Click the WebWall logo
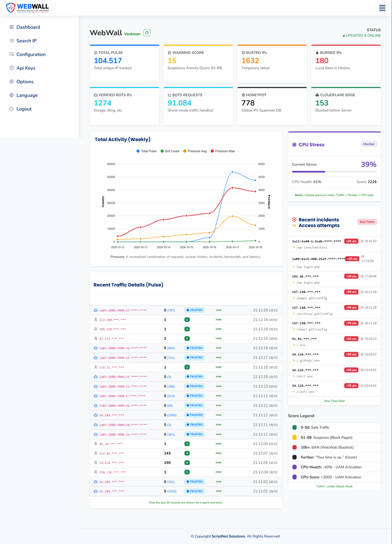The height and width of the screenshot is (544, 392). tap(27, 8)
